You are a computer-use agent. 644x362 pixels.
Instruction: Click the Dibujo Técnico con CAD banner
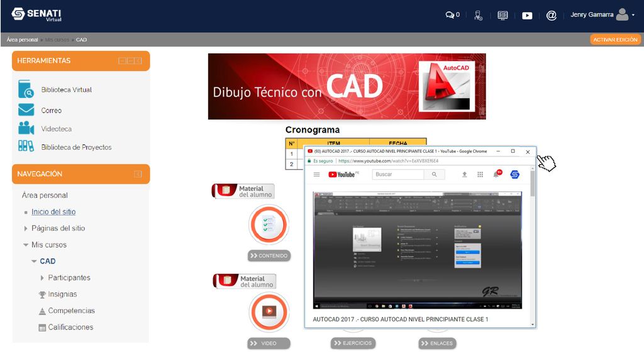(x=347, y=86)
